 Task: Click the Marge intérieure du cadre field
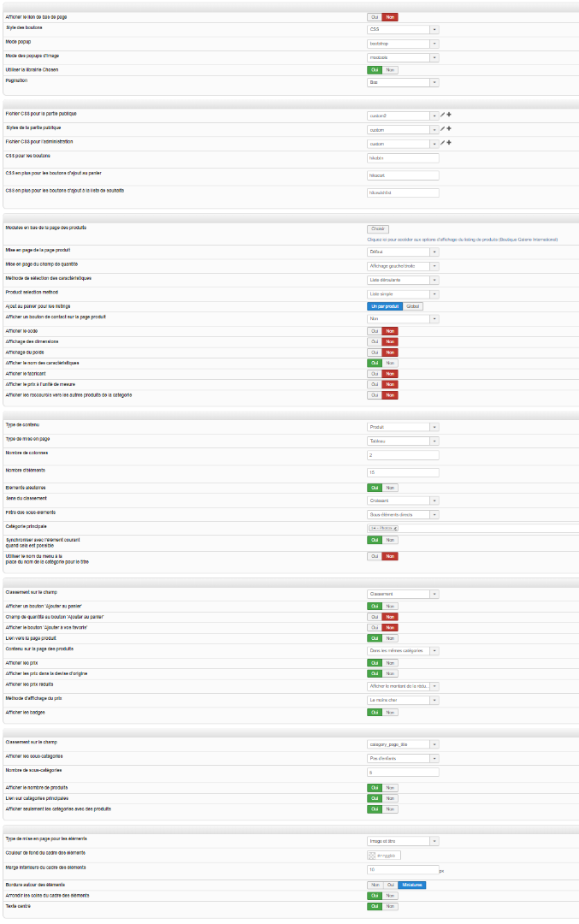pyautogui.click(x=403, y=870)
